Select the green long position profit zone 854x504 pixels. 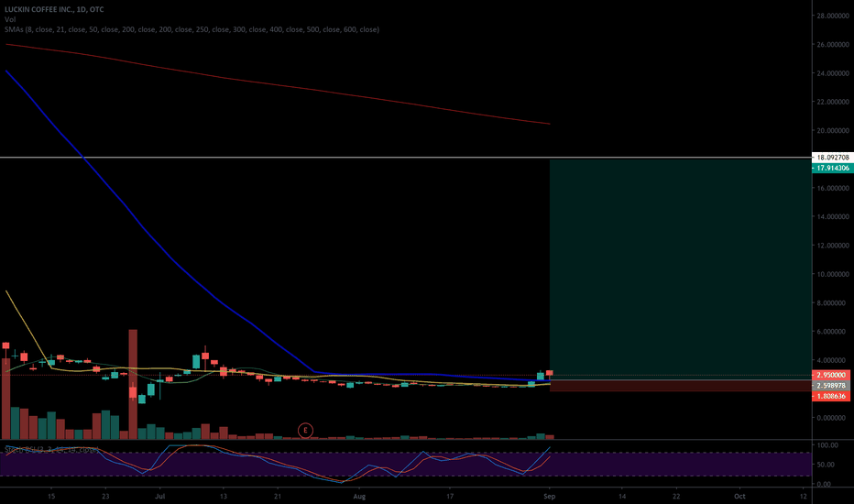click(x=680, y=269)
